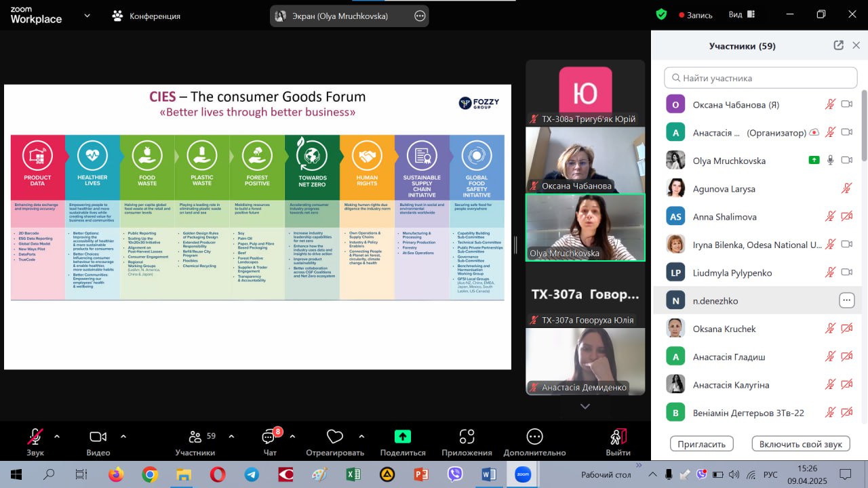The image size is (868, 488).
Task: Click Olya Mruchkovska's camera icon in list
Action: [846, 160]
